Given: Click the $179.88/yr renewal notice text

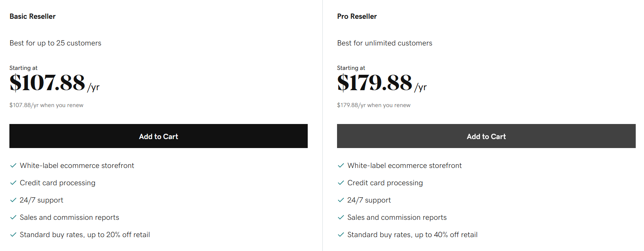Looking at the screenshot, I should pos(374,105).
